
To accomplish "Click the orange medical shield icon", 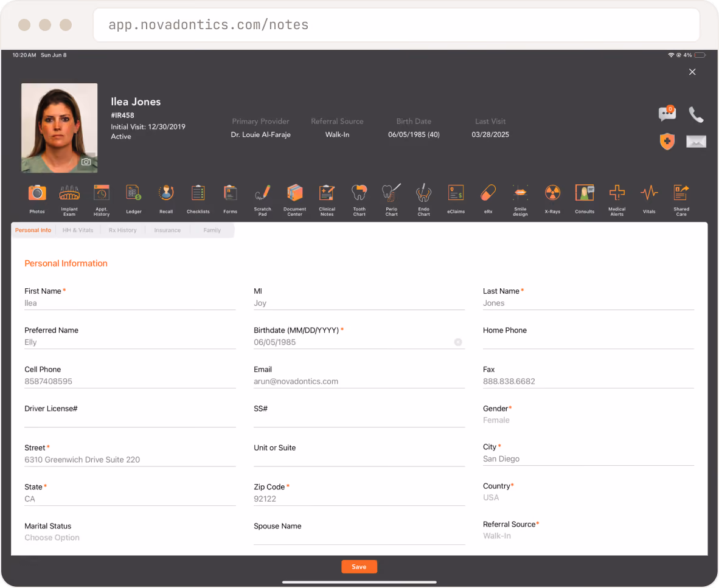I will point(667,141).
